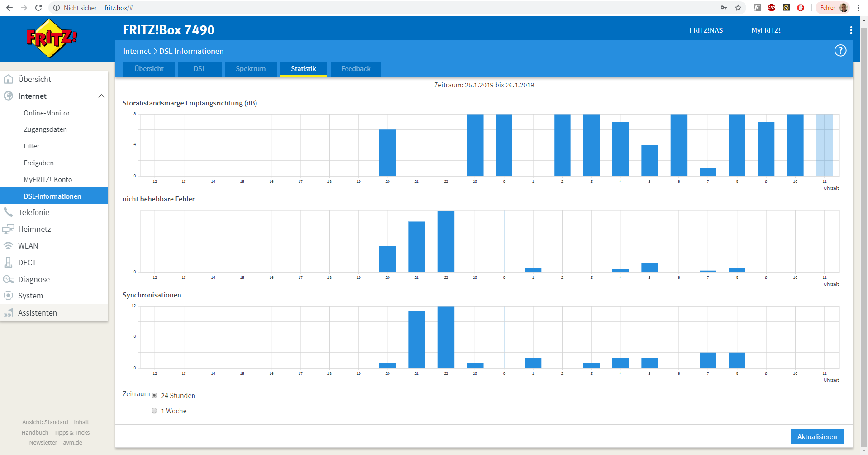The height and width of the screenshot is (455, 868).
Task: Select DSL-Informationen in sidebar
Action: pyautogui.click(x=54, y=196)
